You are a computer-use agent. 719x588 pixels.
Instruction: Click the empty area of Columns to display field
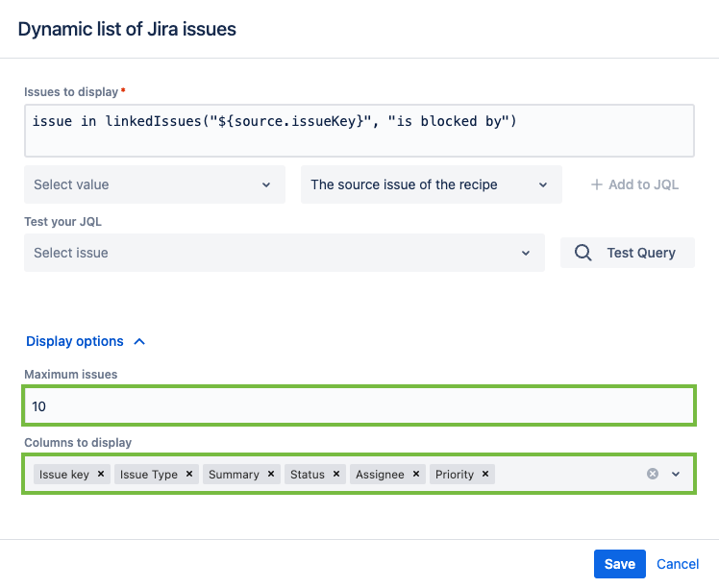(567, 474)
